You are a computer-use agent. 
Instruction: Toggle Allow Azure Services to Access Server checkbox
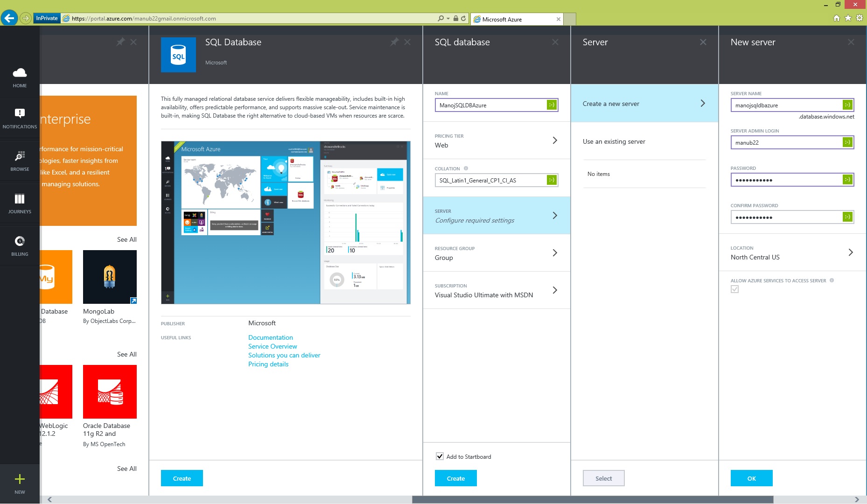coord(735,289)
